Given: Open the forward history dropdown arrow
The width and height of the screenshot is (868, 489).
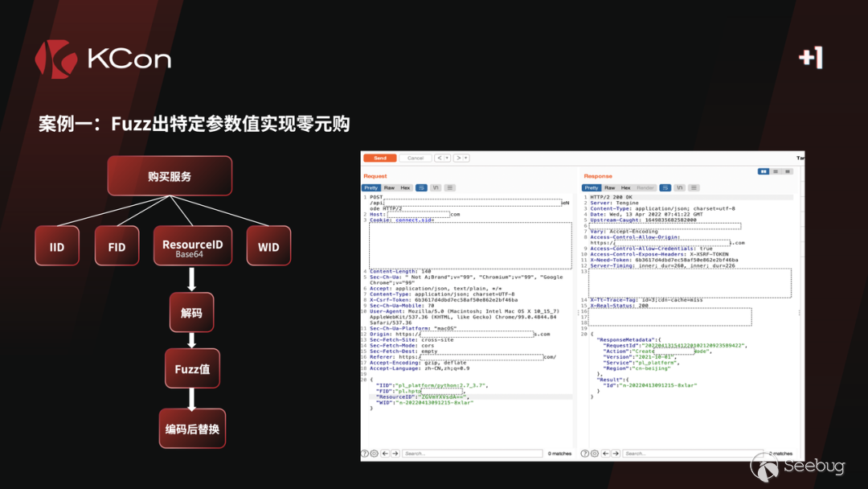Looking at the screenshot, I should click(466, 158).
